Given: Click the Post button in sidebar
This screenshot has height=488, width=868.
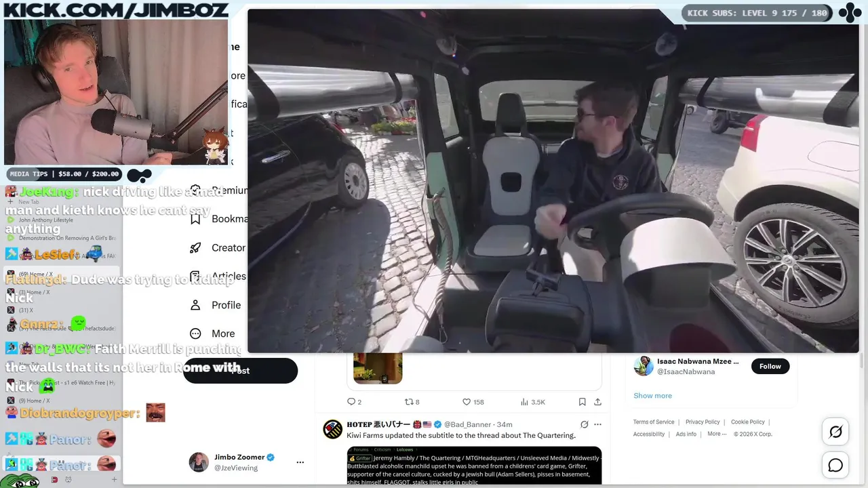Looking at the screenshot, I should point(240,370).
